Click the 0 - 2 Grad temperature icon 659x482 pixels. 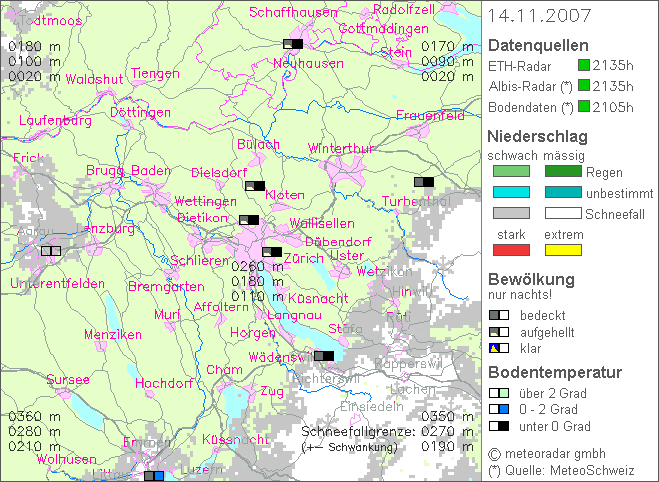tap(499, 409)
